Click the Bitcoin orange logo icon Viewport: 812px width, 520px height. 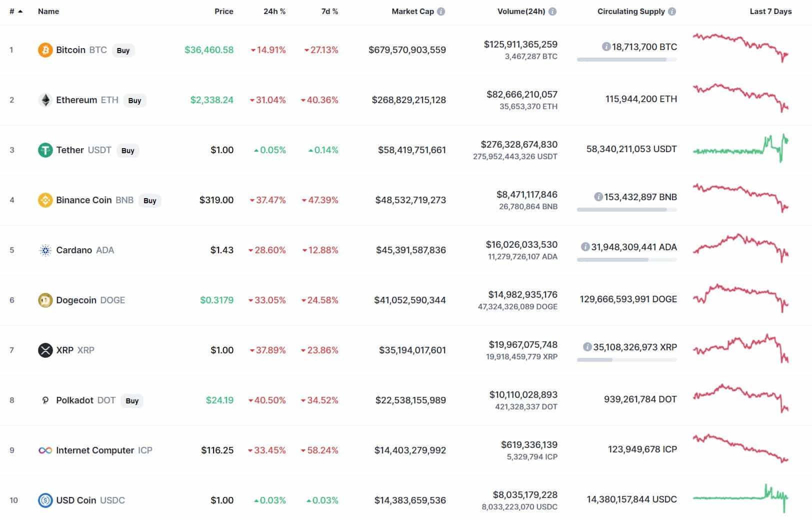point(45,50)
